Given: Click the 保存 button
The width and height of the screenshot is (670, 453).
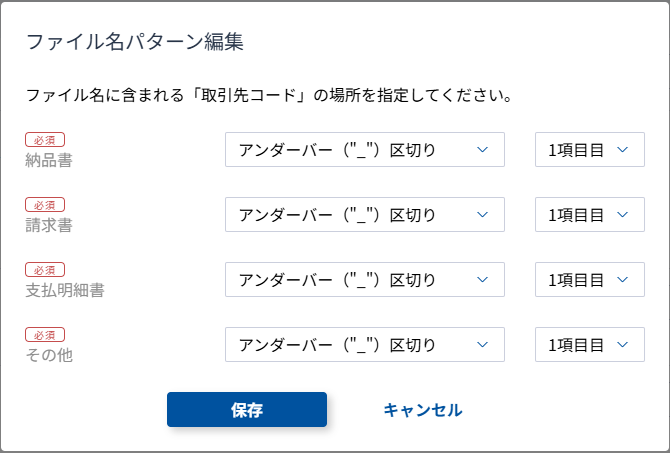Looking at the screenshot, I should pos(247,410).
